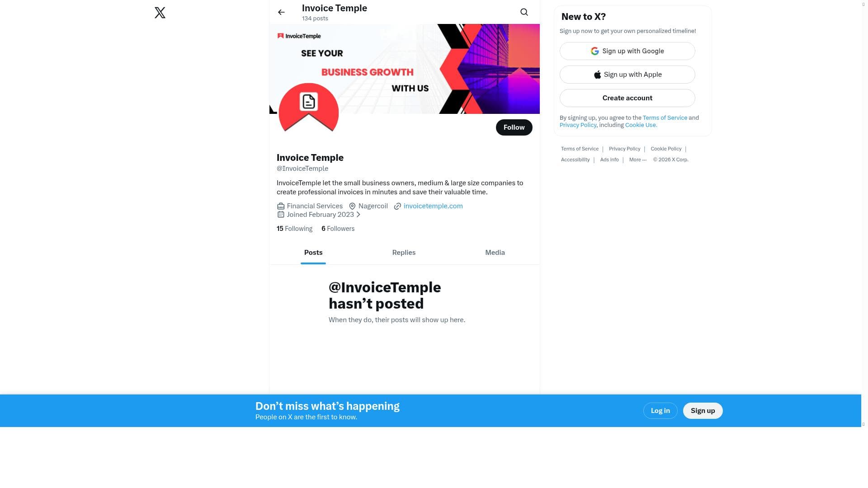The width and height of the screenshot is (868, 488).
Task: View the 6 Followers list
Action: [338, 229]
